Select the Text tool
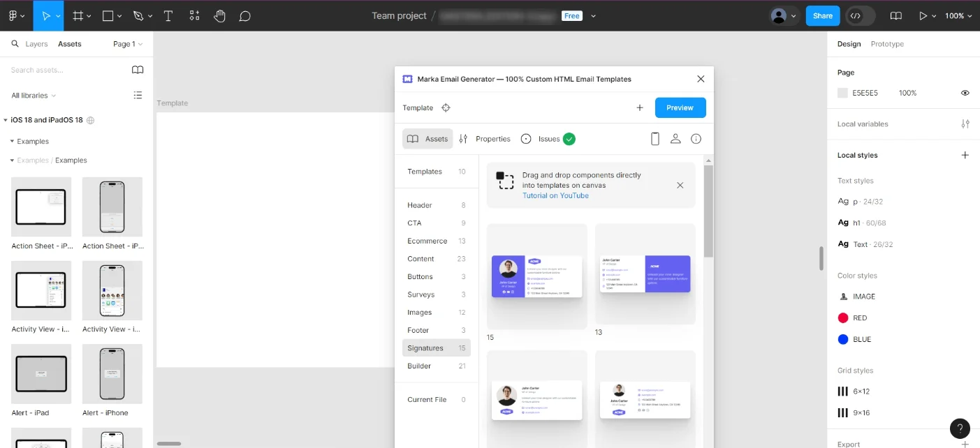The width and height of the screenshot is (980, 448). tap(168, 15)
